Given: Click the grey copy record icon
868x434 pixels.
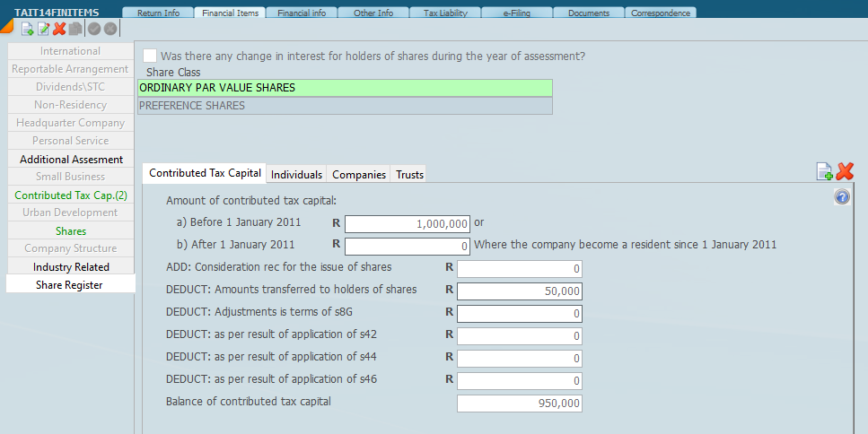Looking at the screenshot, I should tap(75, 29).
